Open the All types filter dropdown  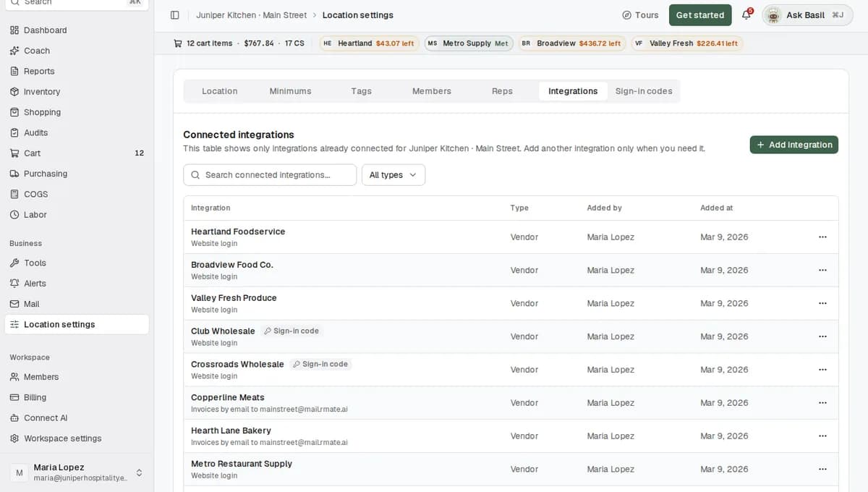point(393,175)
